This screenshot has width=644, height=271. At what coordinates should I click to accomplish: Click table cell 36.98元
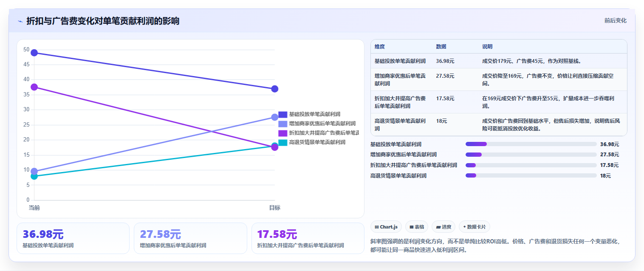445,61
